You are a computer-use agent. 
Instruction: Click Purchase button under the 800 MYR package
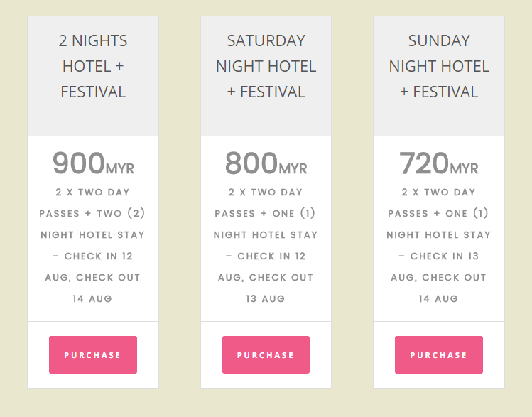tap(266, 354)
